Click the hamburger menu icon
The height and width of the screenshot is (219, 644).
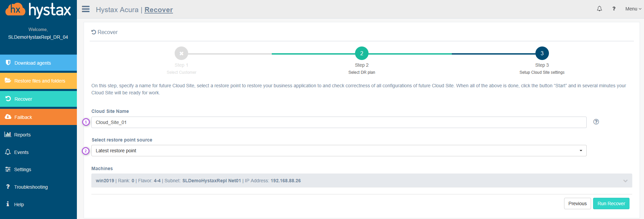(x=86, y=9)
